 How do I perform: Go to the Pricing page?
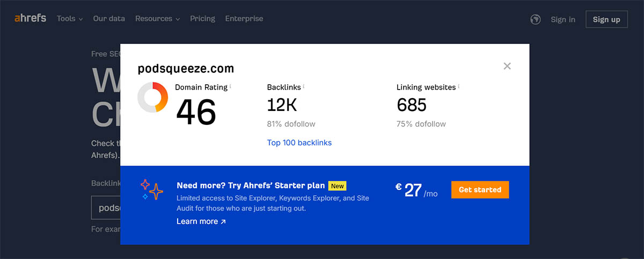pyautogui.click(x=202, y=18)
